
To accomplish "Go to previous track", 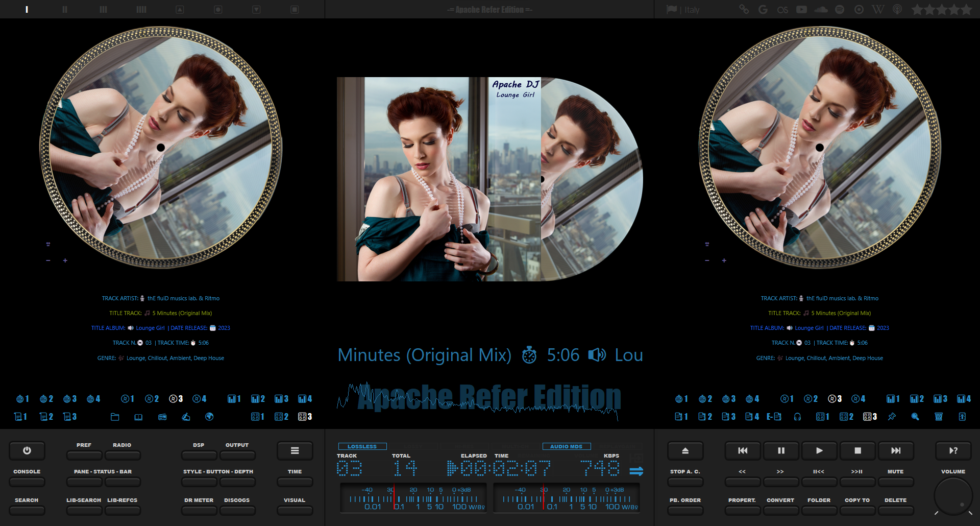I will pos(743,450).
